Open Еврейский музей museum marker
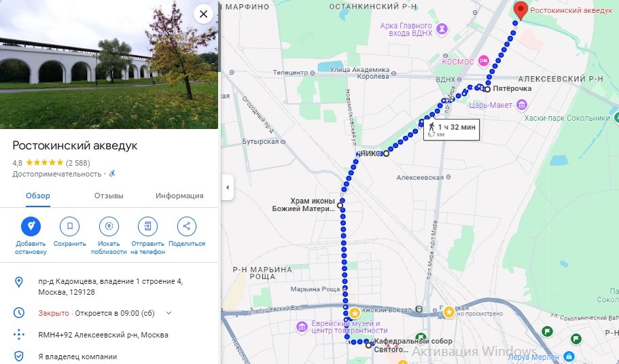619x364 pixels. point(302,327)
